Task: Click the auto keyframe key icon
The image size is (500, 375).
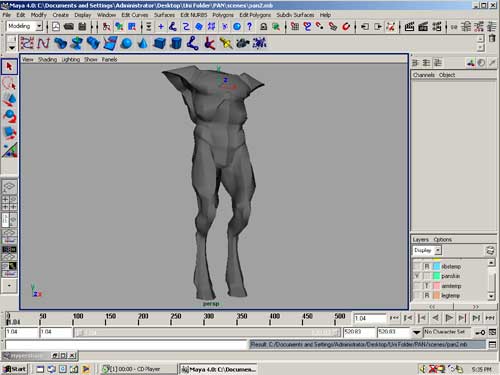Action: pyautogui.click(x=480, y=332)
